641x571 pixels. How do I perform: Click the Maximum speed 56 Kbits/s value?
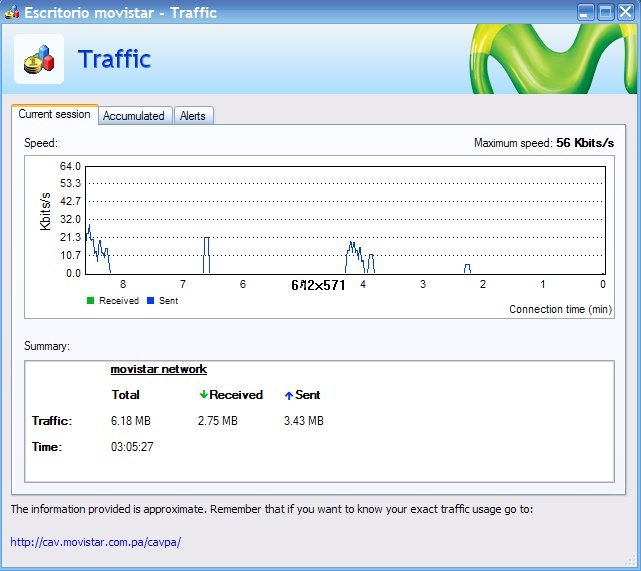coord(585,143)
